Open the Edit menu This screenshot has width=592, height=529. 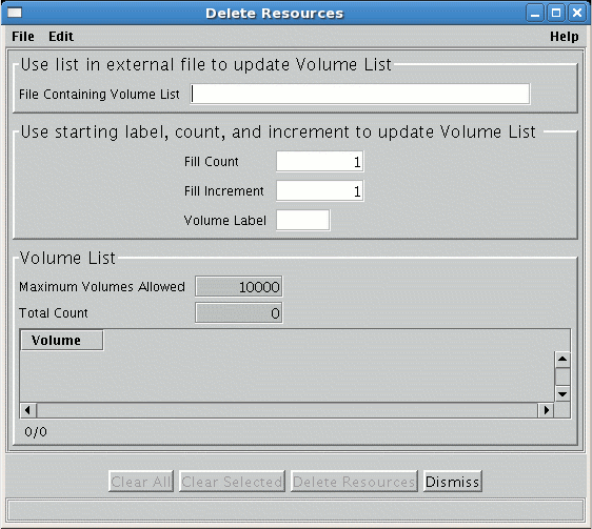coord(61,37)
